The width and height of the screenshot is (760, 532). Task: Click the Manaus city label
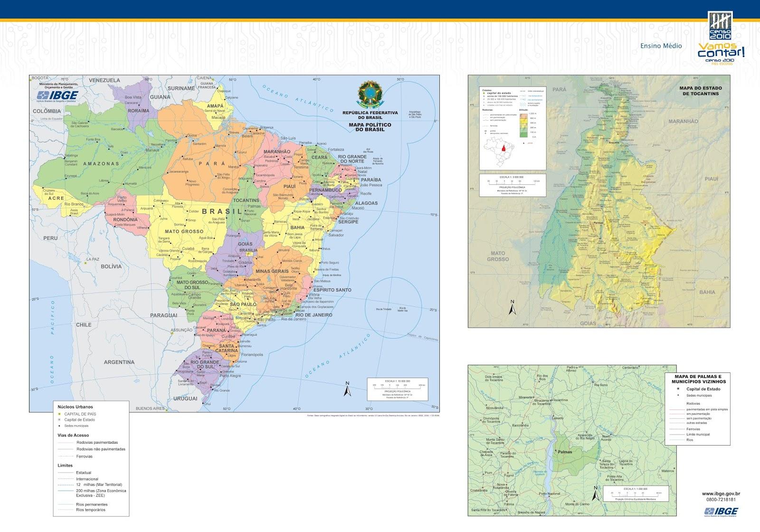pos(152,150)
